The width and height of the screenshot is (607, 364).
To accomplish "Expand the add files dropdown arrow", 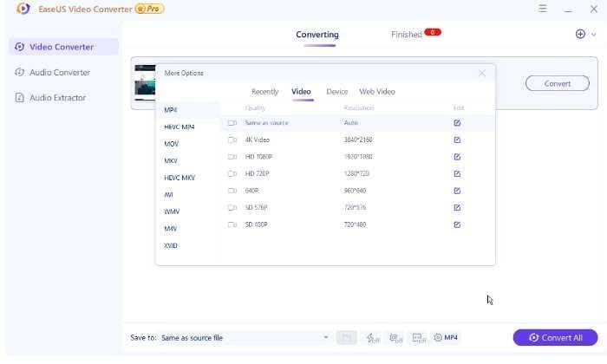I will point(593,35).
